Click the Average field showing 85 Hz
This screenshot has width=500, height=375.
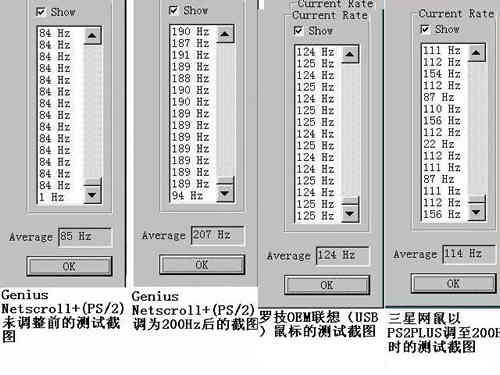click(x=85, y=237)
